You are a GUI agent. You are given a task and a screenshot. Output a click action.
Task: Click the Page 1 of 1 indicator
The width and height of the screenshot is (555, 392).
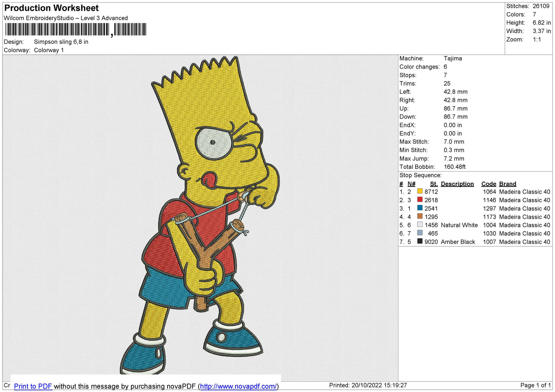(x=535, y=385)
